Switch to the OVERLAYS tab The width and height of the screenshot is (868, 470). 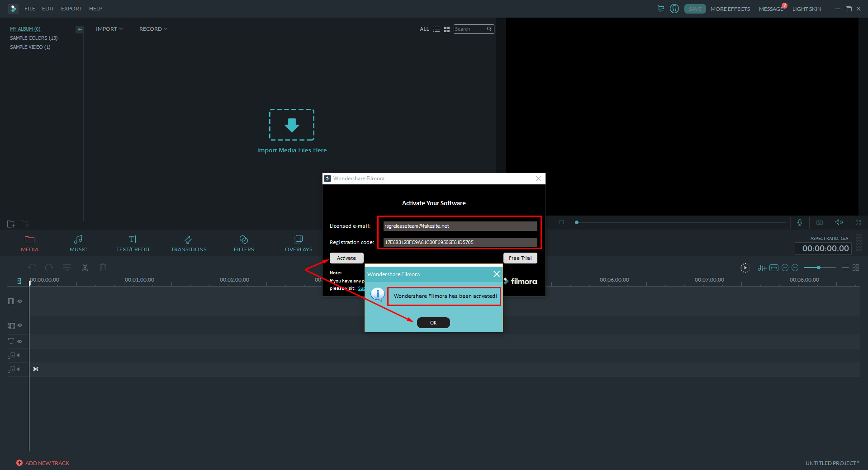[x=299, y=244]
